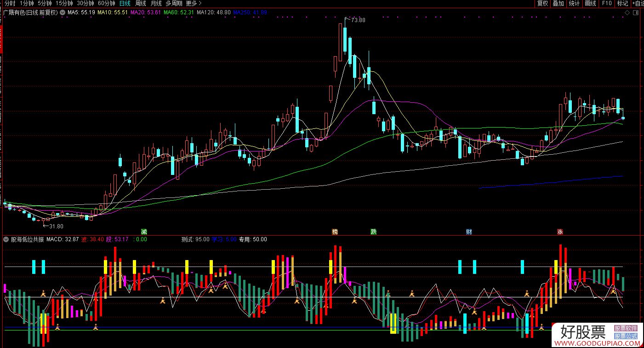Click the MA60: 52.31 label
Image resolution: width=644 pixels, height=348 pixels.
click(x=179, y=12)
